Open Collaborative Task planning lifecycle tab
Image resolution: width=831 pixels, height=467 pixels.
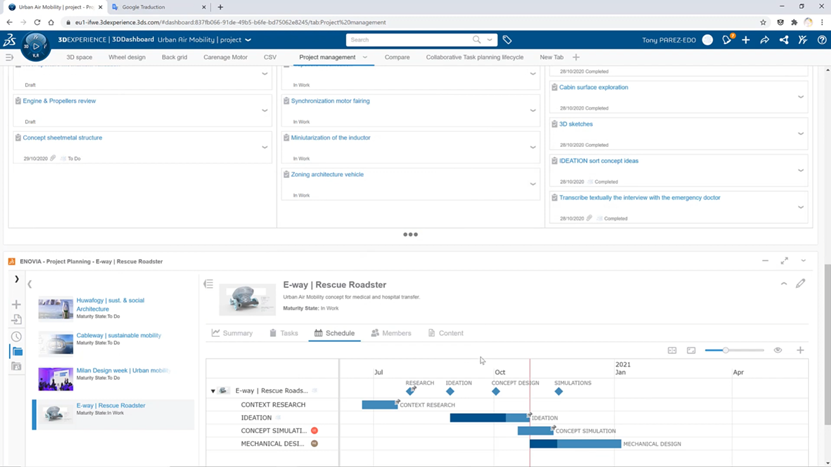coord(474,57)
